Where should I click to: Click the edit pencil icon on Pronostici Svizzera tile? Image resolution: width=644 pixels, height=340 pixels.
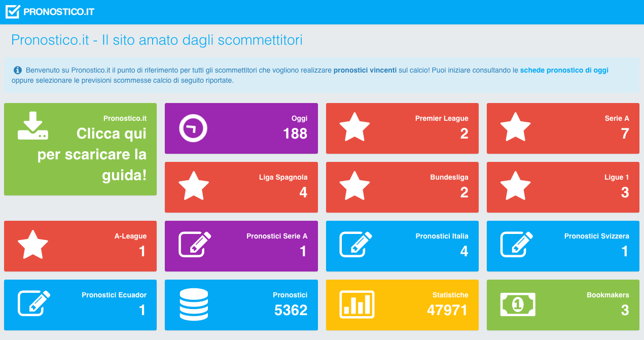pyautogui.click(x=517, y=244)
